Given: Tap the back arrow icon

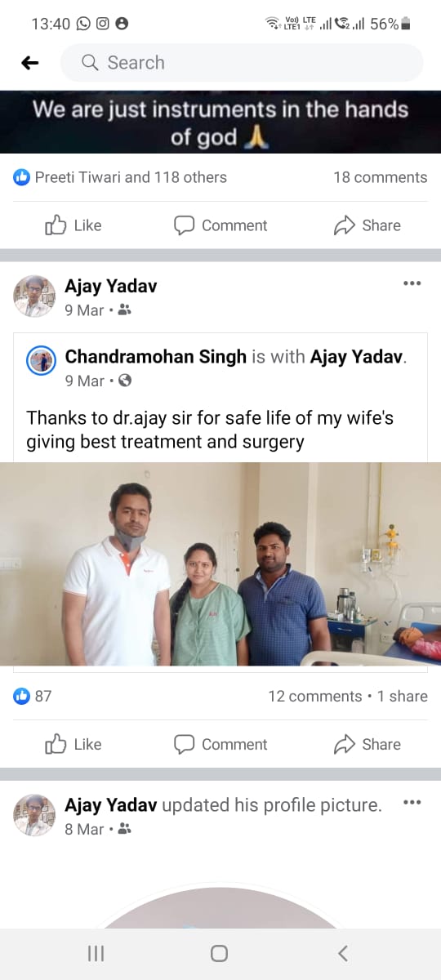Looking at the screenshot, I should 30,63.
